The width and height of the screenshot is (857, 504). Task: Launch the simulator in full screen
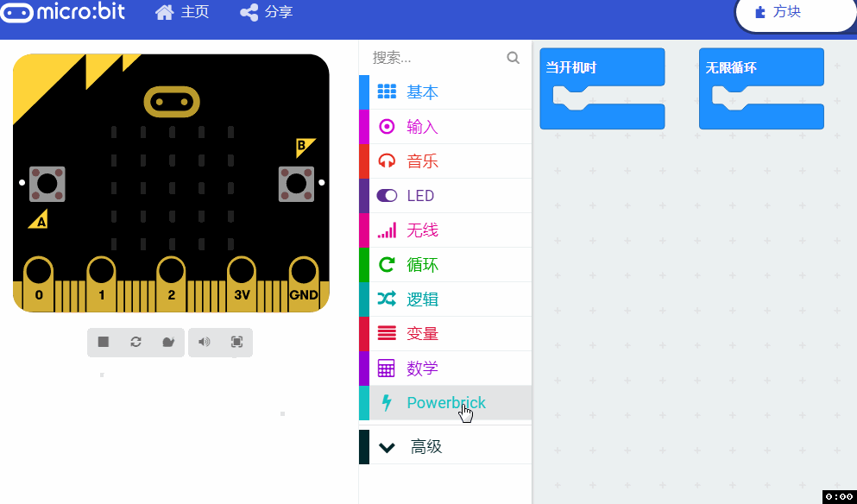coord(236,342)
